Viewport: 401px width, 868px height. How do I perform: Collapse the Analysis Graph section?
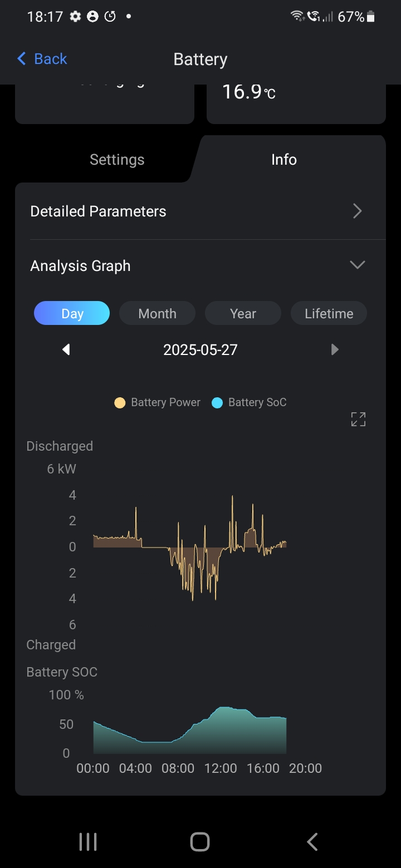(x=357, y=265)
